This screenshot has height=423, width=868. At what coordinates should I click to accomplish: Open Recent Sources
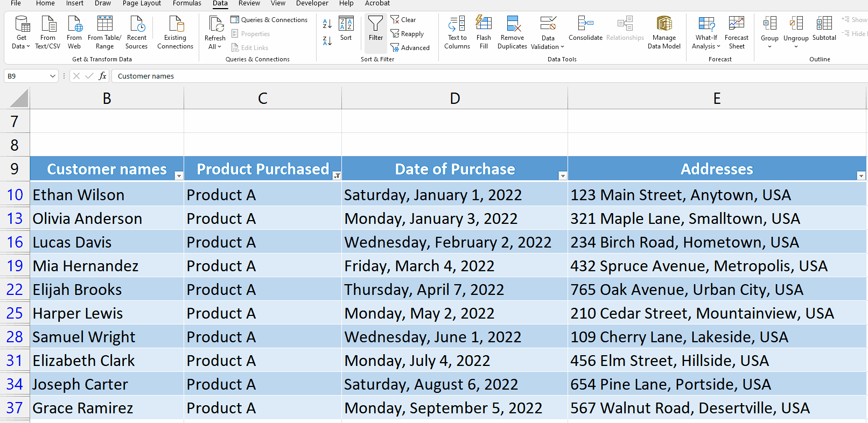pyautogui.click(x=137, y=32)
